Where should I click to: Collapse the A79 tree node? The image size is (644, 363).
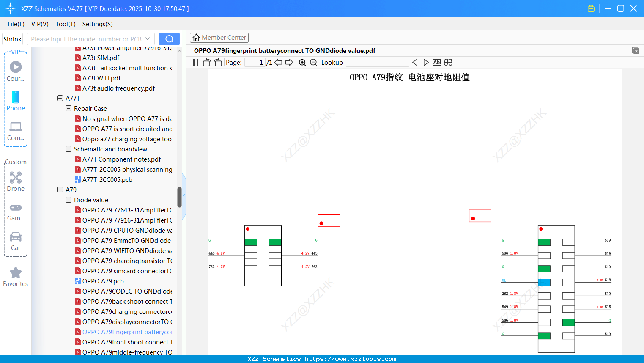(x=60, y=190)
